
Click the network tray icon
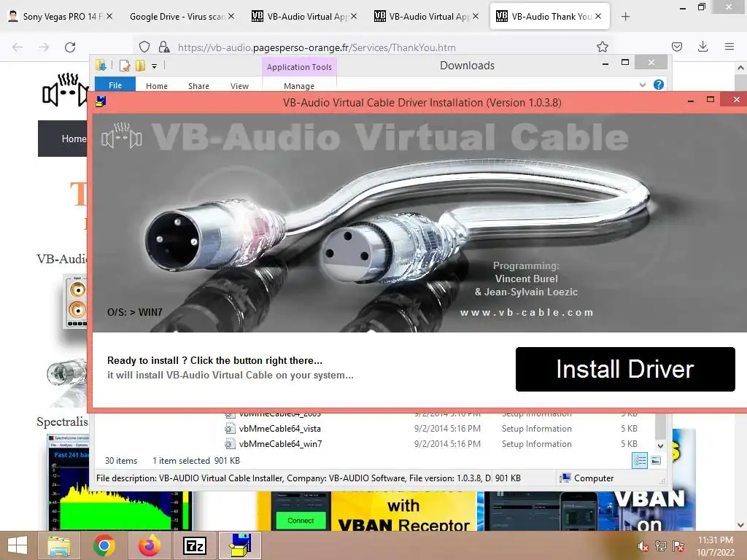(x=661, y=545)
